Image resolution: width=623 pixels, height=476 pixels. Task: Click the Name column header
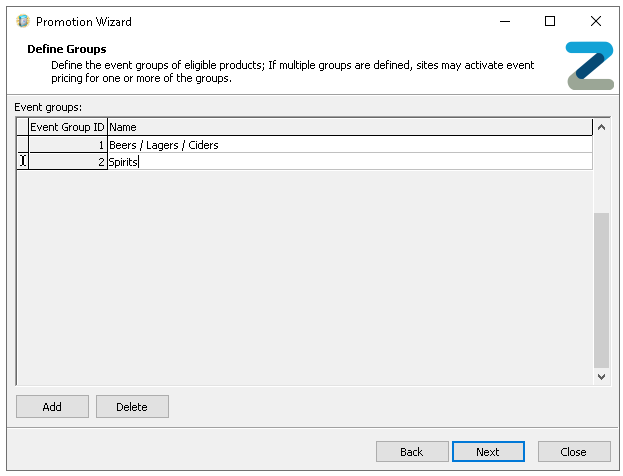click(349, 127)
